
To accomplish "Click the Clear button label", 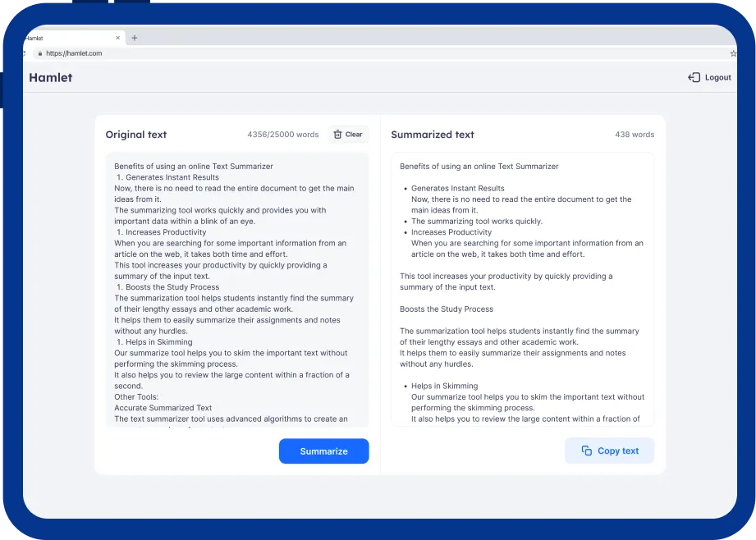I will click(x=354, y=135).
